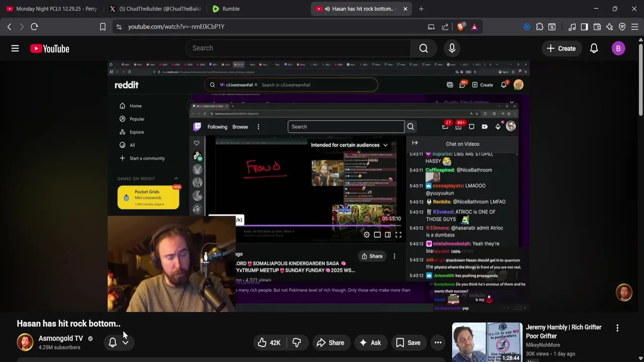The height and width of the screenshot is (362, 644).
Task: Open the purple B account avatar
Action: pos(618,48)
